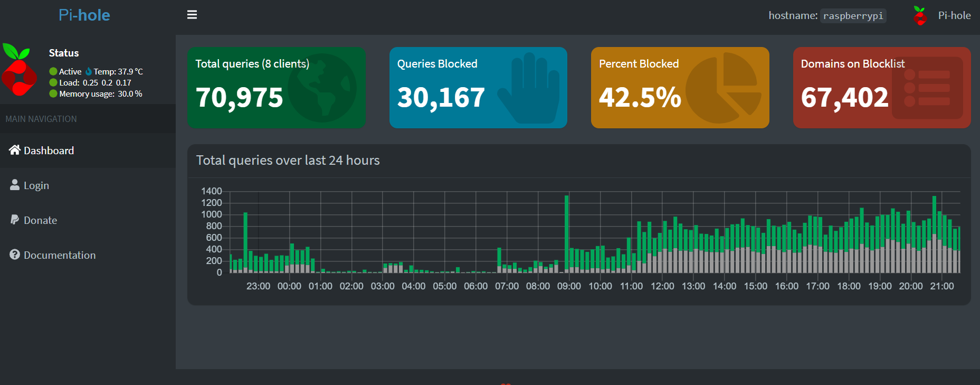This screenshot has height=385, width=980.
Task: Click the hand icon on Queries Blocked card
Action: [x=529, y=88]
